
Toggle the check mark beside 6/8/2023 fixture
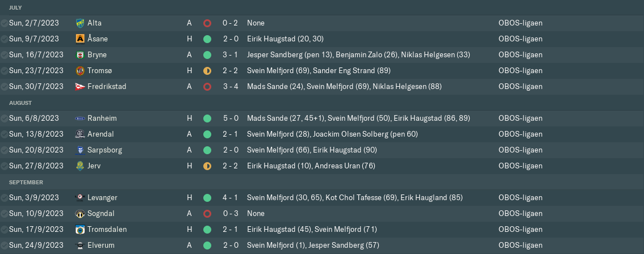click(x=5, y=118)
